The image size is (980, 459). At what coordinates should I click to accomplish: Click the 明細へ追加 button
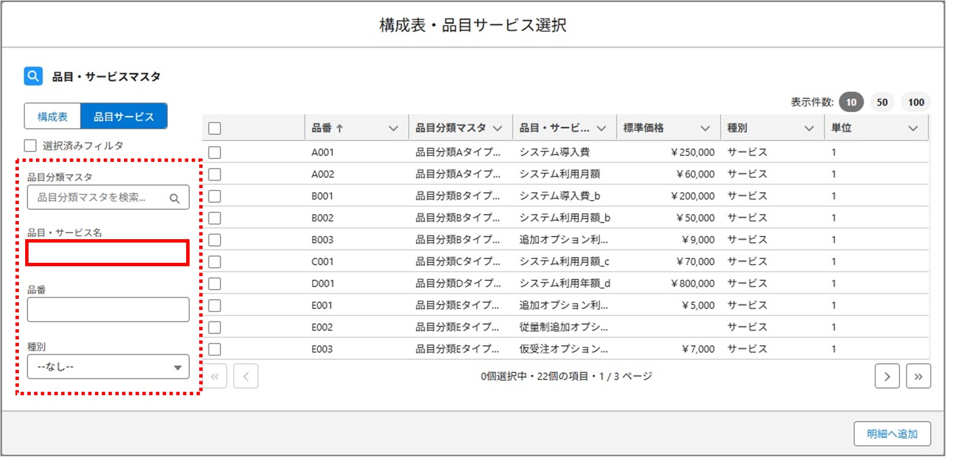(892, 433)
